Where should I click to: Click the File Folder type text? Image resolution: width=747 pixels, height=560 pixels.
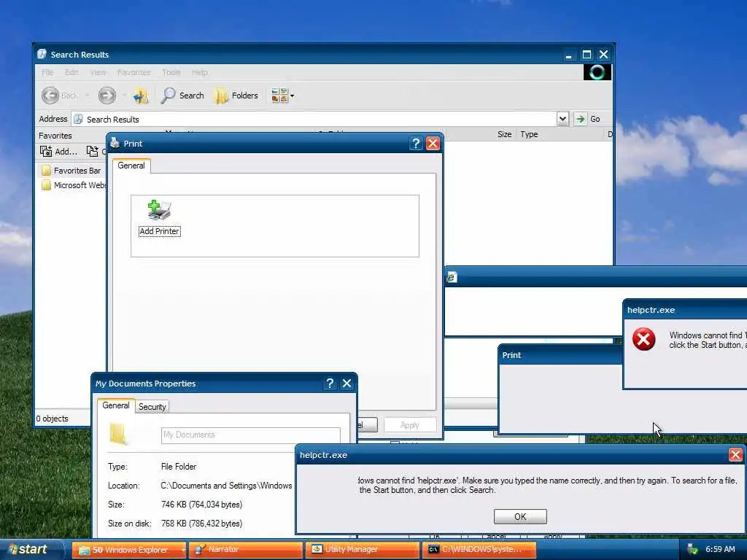[x=179, y=467]
